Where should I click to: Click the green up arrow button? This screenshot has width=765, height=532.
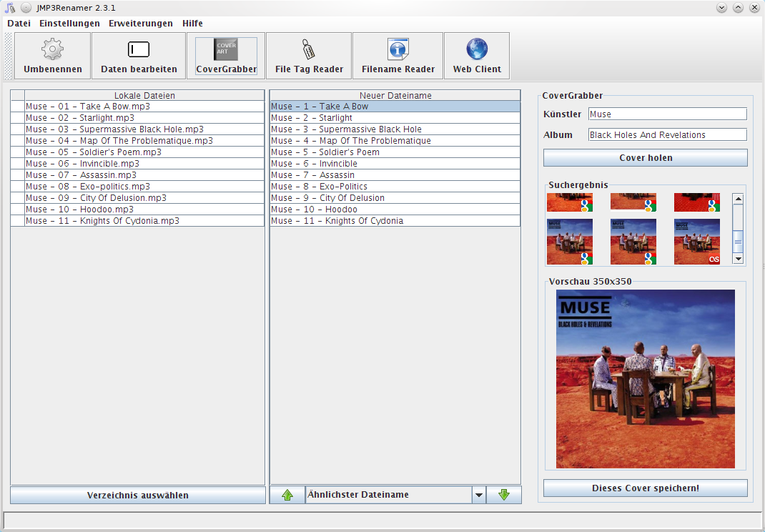point(287,495)
